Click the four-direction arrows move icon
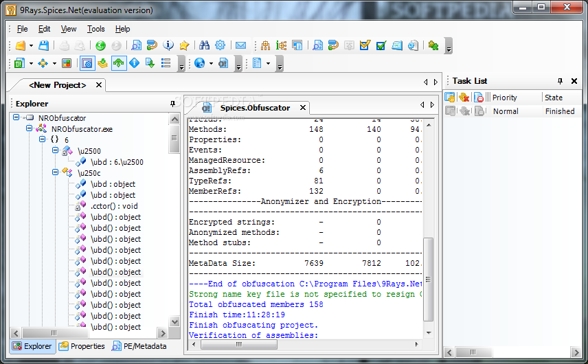The image size is (588, 364). pyautogui.click(x=43, y=63)
